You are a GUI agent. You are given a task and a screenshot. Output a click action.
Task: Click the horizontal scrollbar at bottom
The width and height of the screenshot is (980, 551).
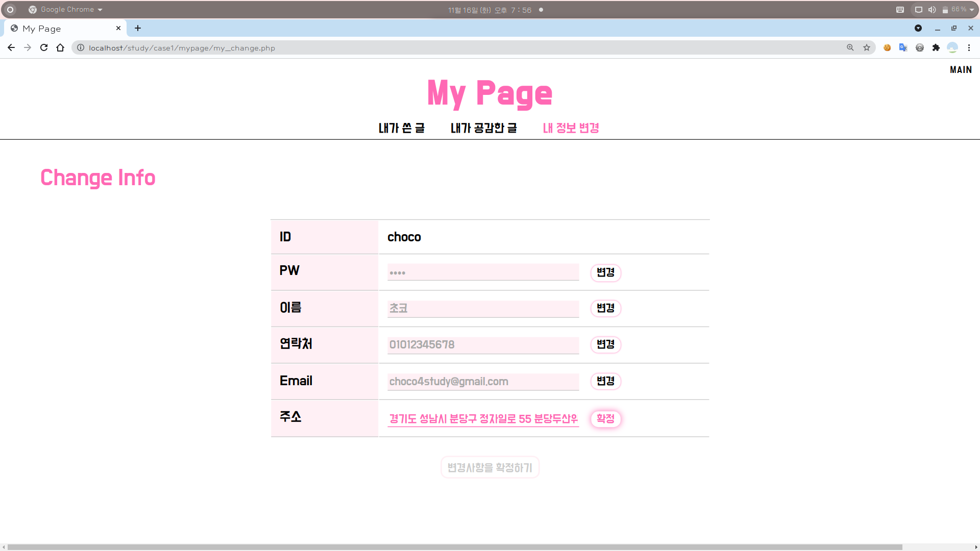(454, 547)
